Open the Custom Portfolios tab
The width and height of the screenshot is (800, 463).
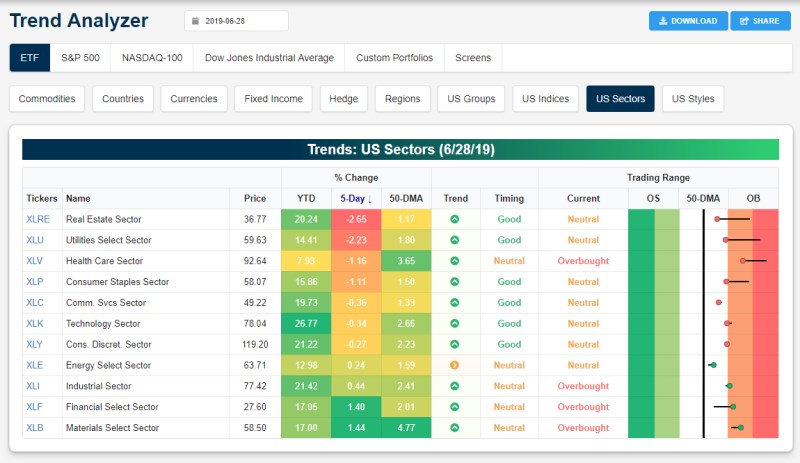tap(394, 58)
